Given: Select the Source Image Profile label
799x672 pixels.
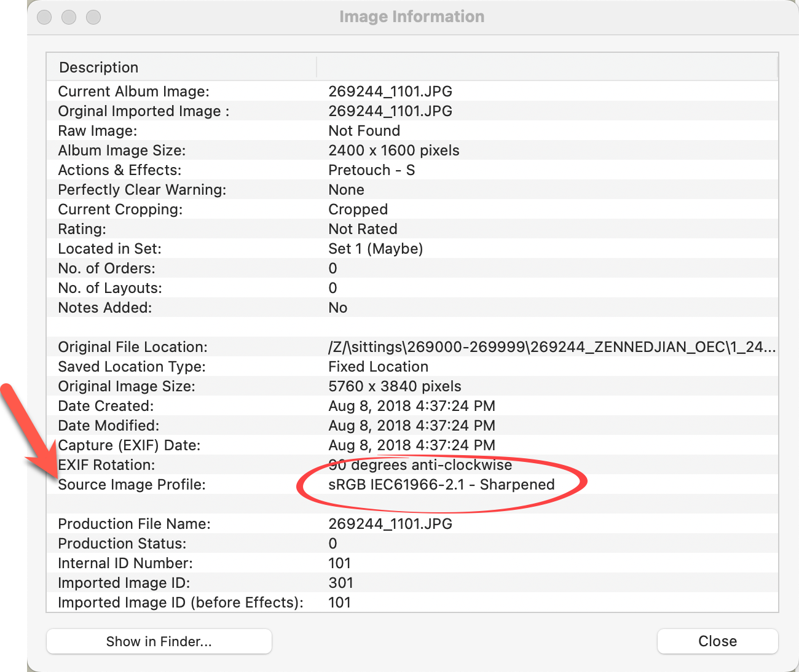Looking at the screenshot, I should (x=132, y=485).
